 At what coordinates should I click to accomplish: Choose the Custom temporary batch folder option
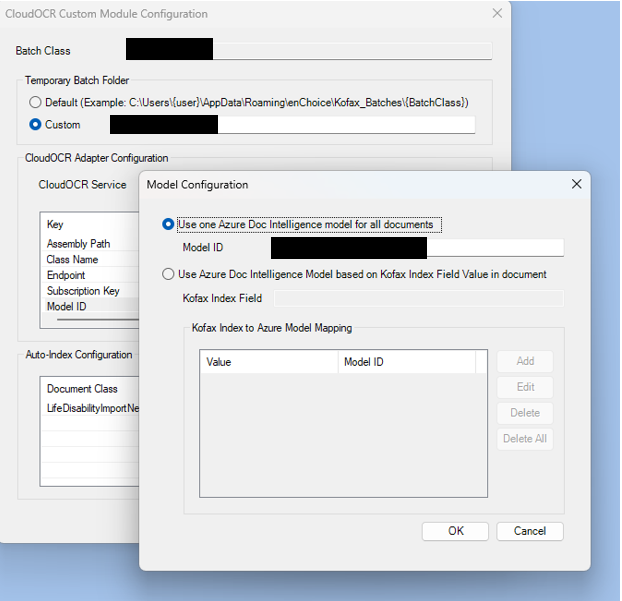click(x=36, y=125)
